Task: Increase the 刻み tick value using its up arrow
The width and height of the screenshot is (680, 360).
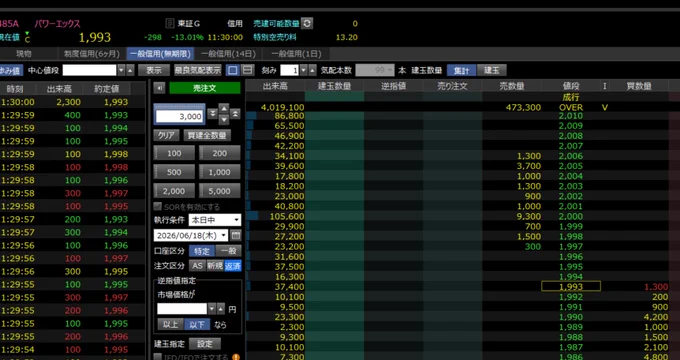Action: click(x=312, y=70)
